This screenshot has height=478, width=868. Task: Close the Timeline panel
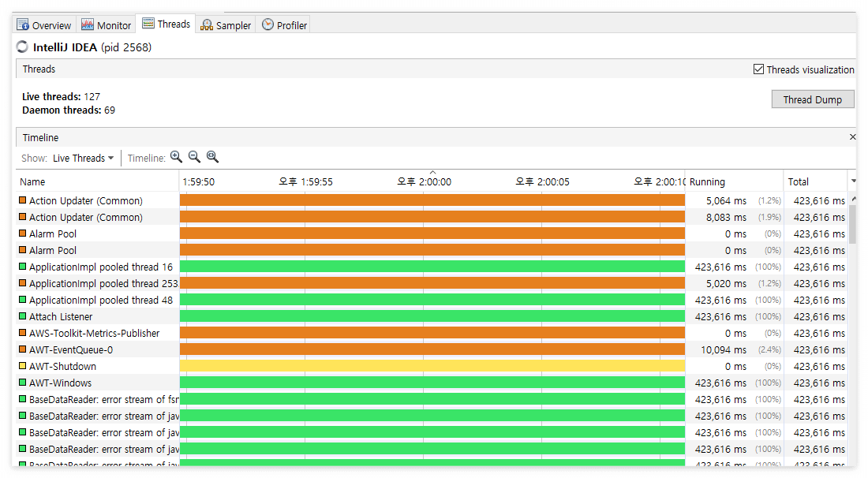coord(852,136)
